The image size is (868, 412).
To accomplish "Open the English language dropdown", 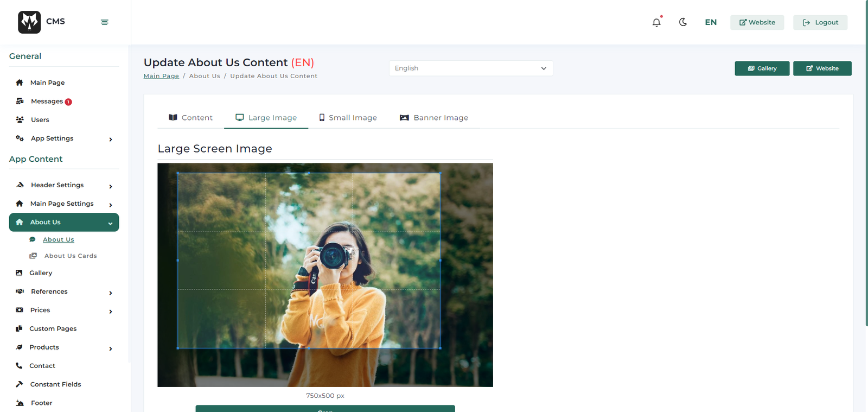I will [470, 68].
